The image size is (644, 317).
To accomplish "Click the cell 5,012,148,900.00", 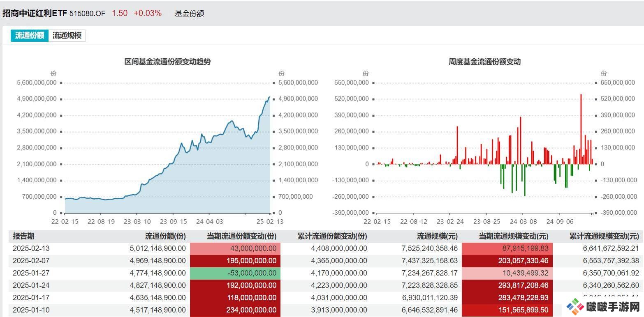I will click(x=158, y=248).
